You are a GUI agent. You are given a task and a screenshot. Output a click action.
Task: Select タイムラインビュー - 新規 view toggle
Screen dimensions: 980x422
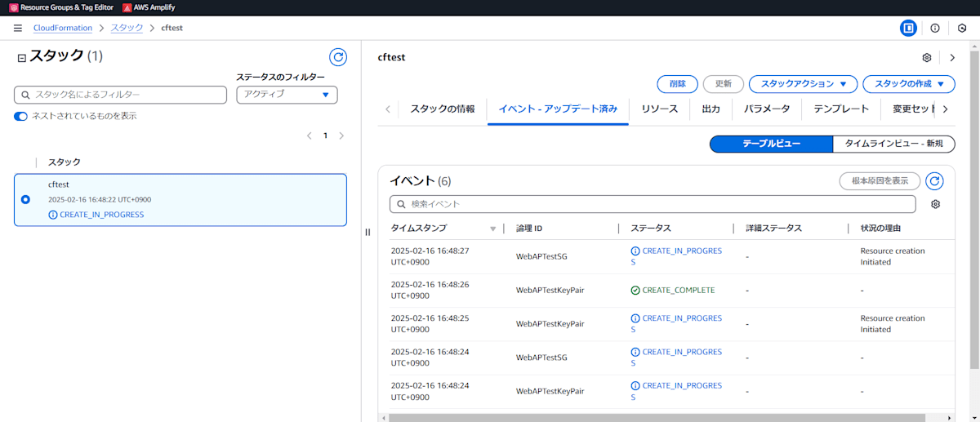[893, 144]
